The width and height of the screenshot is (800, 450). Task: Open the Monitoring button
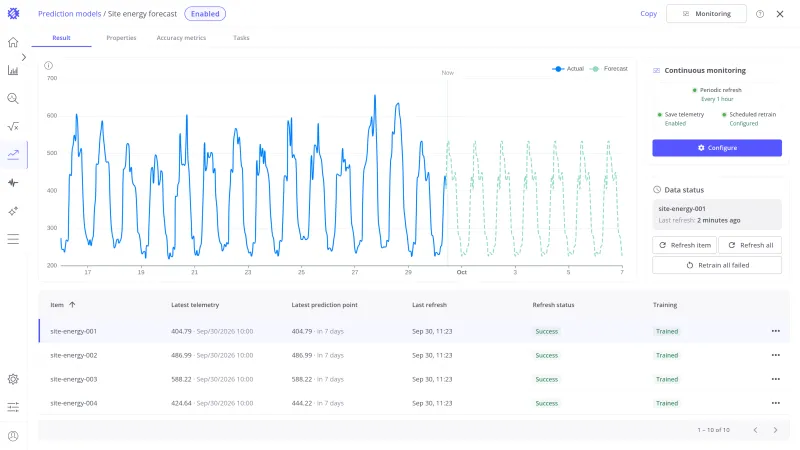point(706,14)
